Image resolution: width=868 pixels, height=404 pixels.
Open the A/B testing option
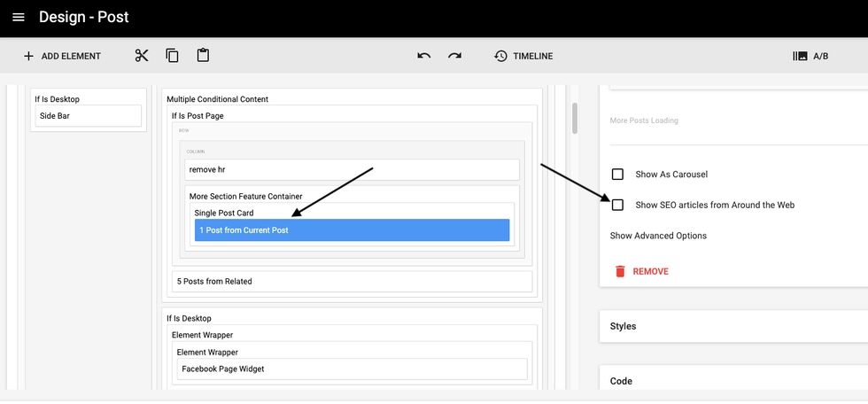810,56
